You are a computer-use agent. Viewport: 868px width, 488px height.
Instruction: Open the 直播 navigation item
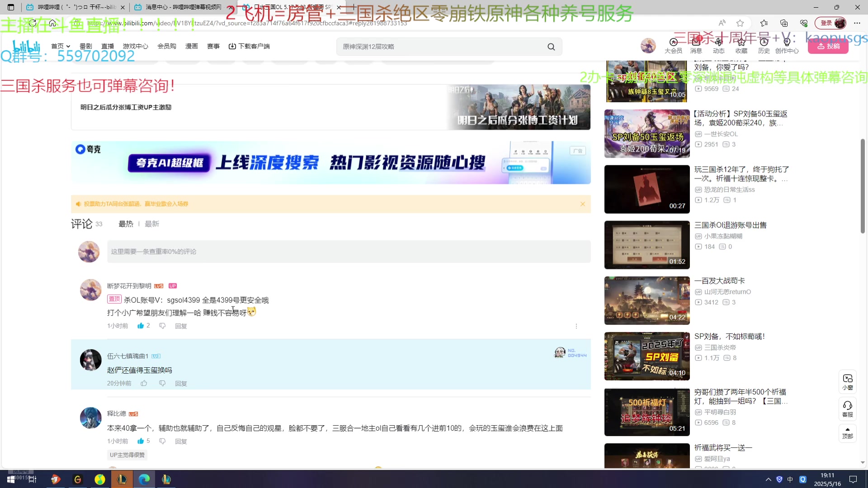108,46
